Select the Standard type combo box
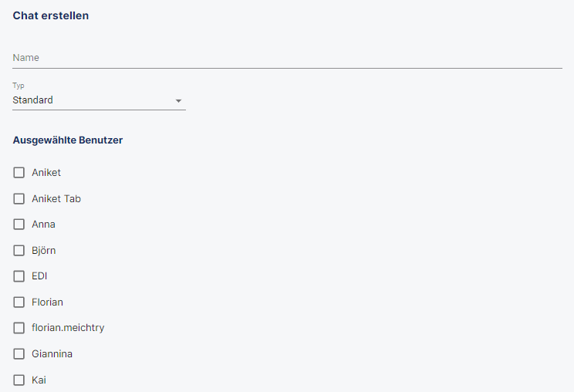 point(99,100)
